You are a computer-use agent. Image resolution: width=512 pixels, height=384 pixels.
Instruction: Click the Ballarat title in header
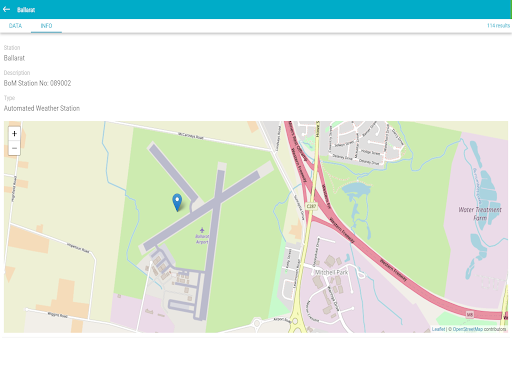pos(26,10)
